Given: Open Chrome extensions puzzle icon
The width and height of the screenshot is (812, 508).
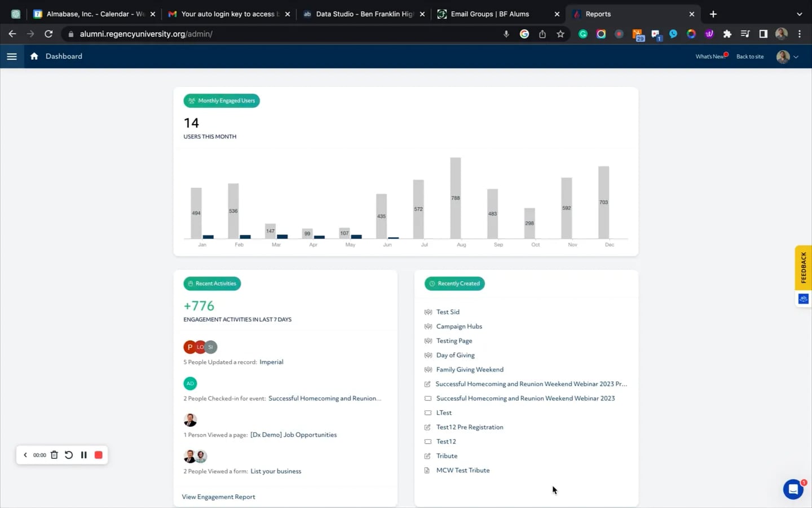Looking at the screenshot, I should coord(727,34).
